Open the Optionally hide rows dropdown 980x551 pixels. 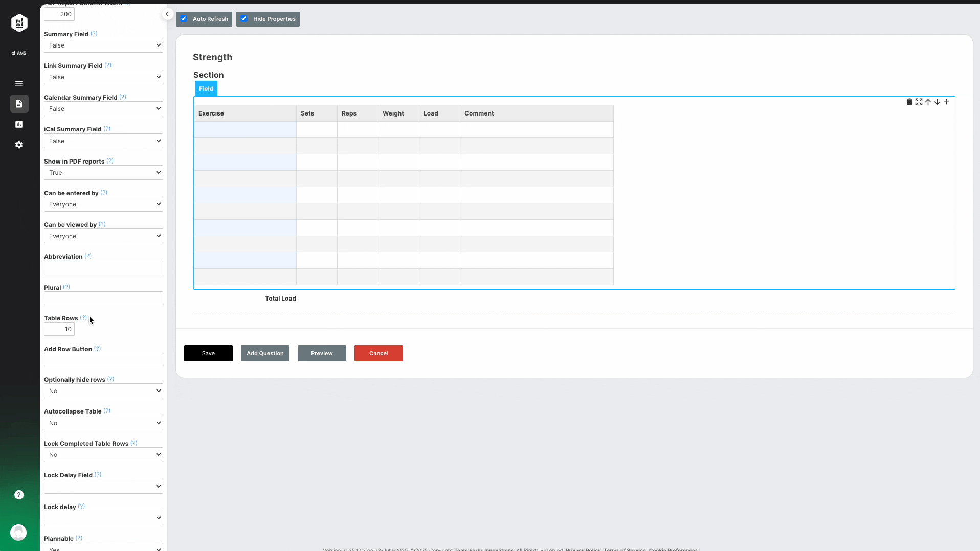click(x=103, y=391)
